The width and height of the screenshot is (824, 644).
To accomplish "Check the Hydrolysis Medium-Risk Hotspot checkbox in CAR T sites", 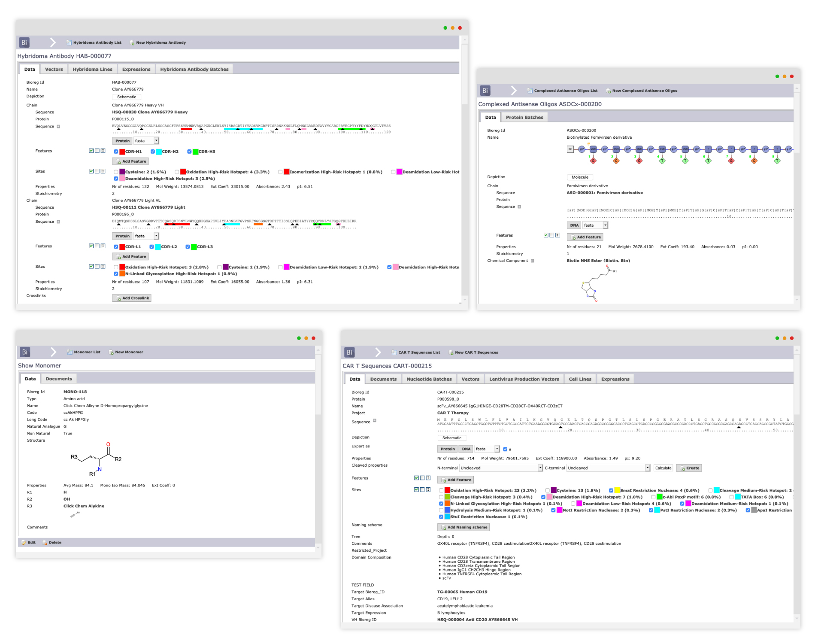I will click(x=442, y=510).
